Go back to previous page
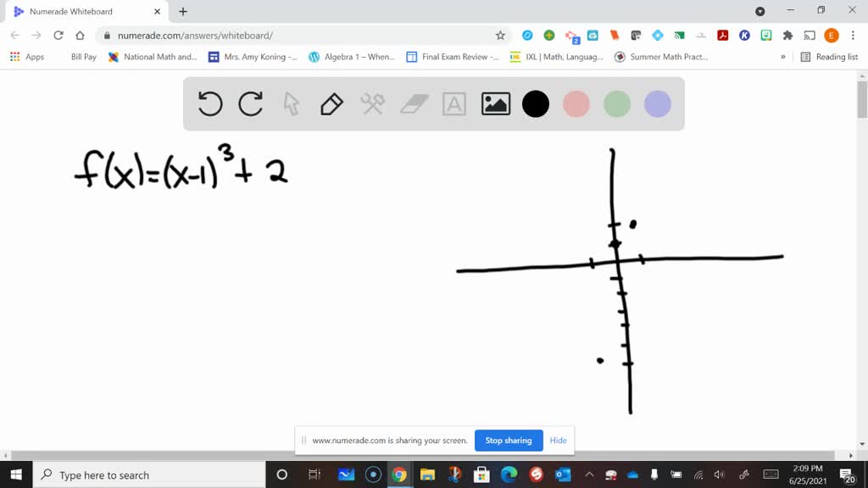The height and width of the screenshot is (488, 868). tap(15, 36)
